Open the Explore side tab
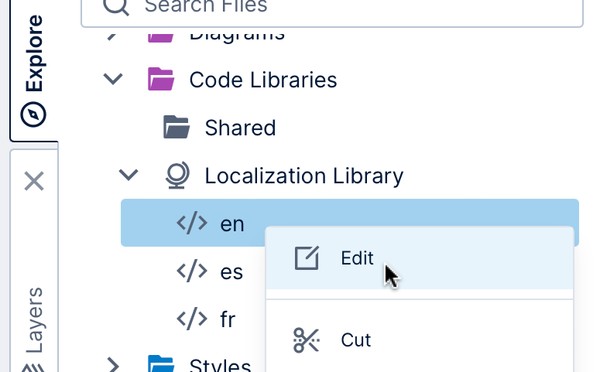600x372 pixels. point(34,69)
